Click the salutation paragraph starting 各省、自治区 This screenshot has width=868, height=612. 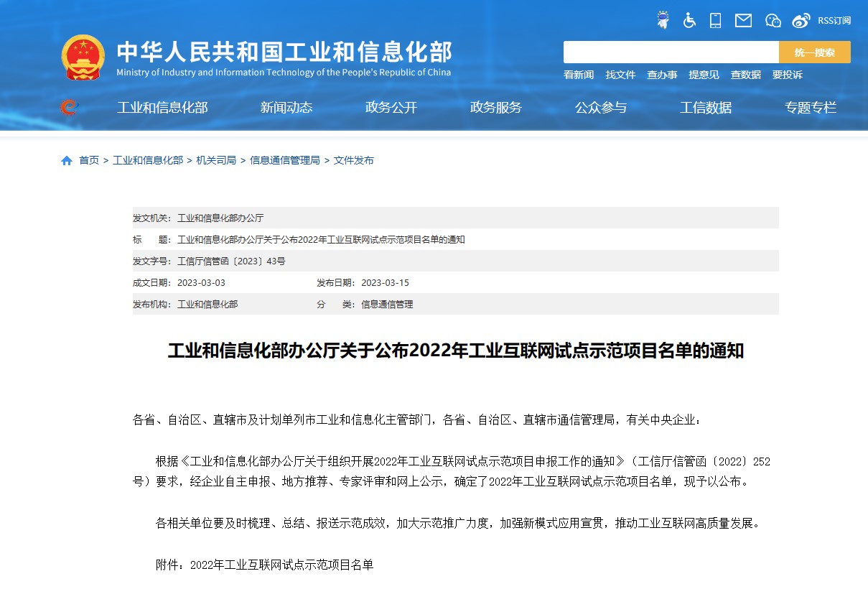pos(417,420)
